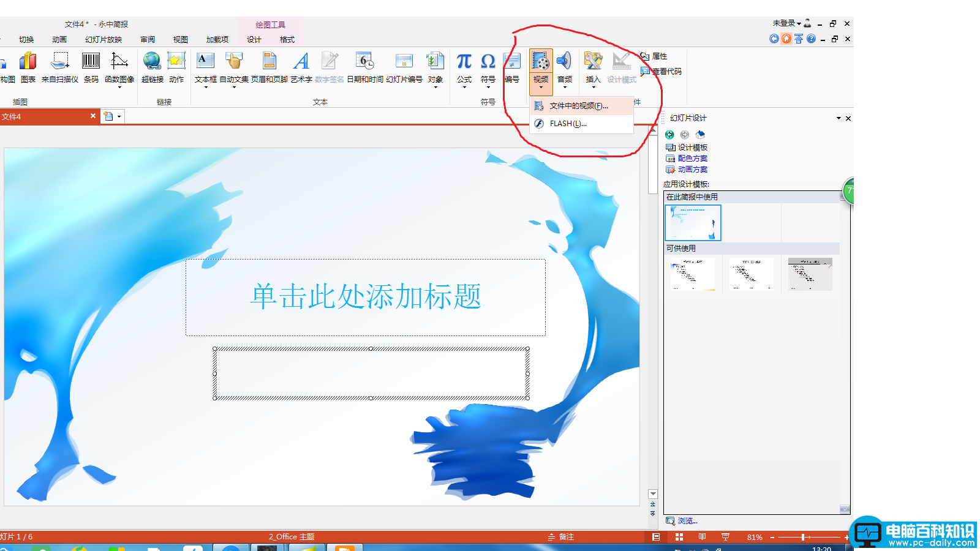The image size is (980, 551).
Task: Expand the 对象 dropdown arrow
Action: pyautogui.click(x=435, y=88)
